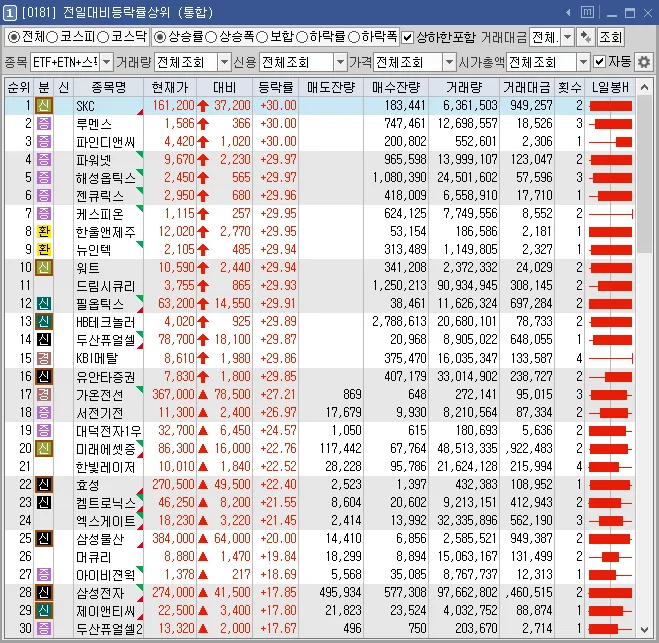The height and width of the screenshot is (643, 659).
Task: Sort by the 등락률 column header
Action: [275, 87]
